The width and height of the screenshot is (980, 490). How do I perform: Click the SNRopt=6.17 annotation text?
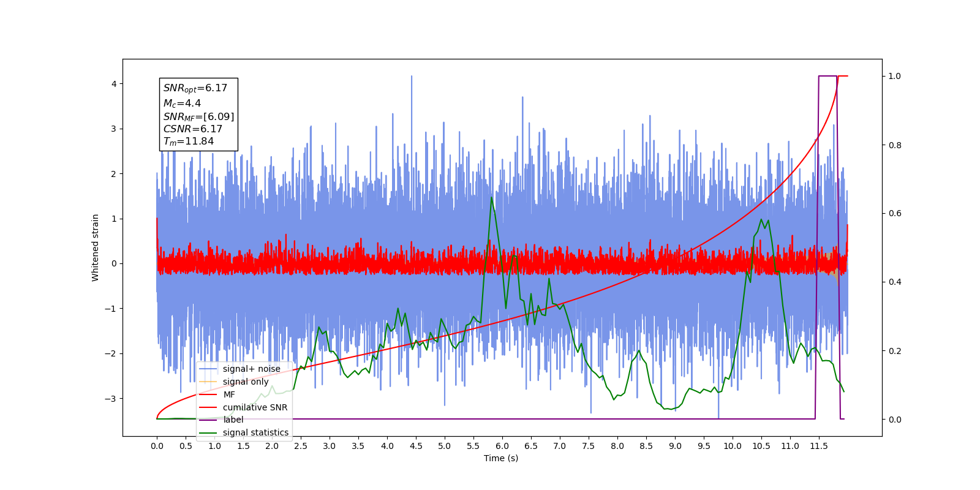tap(195, 88)
